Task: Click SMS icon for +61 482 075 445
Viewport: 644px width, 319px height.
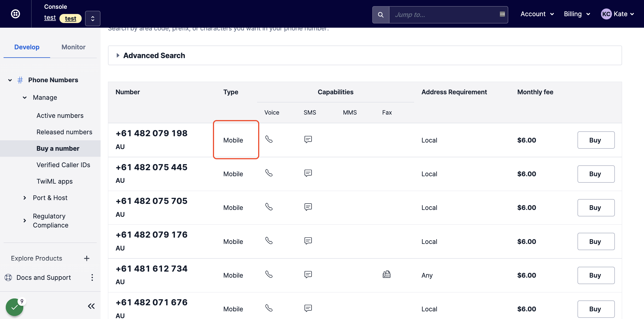Action: tap(308, 173)
